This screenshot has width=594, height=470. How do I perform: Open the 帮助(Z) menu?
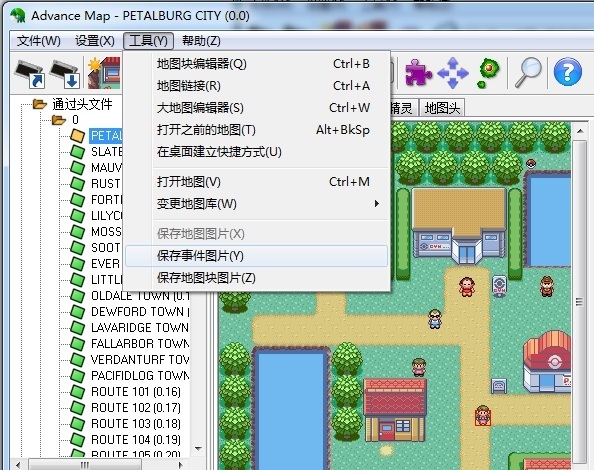point(201,41)
